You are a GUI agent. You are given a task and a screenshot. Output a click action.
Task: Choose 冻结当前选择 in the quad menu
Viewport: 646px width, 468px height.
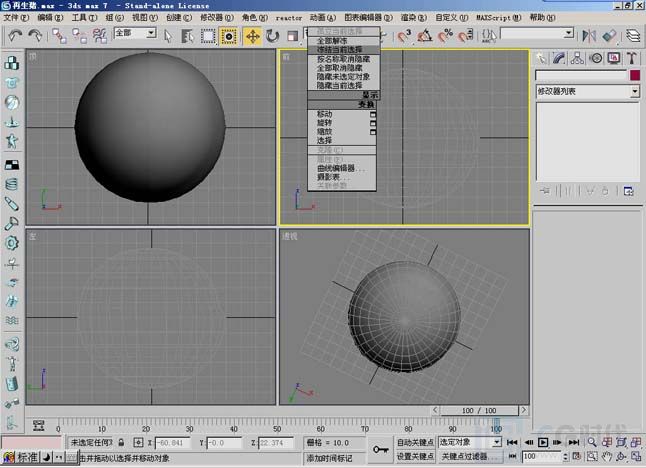tap(343, 49)
